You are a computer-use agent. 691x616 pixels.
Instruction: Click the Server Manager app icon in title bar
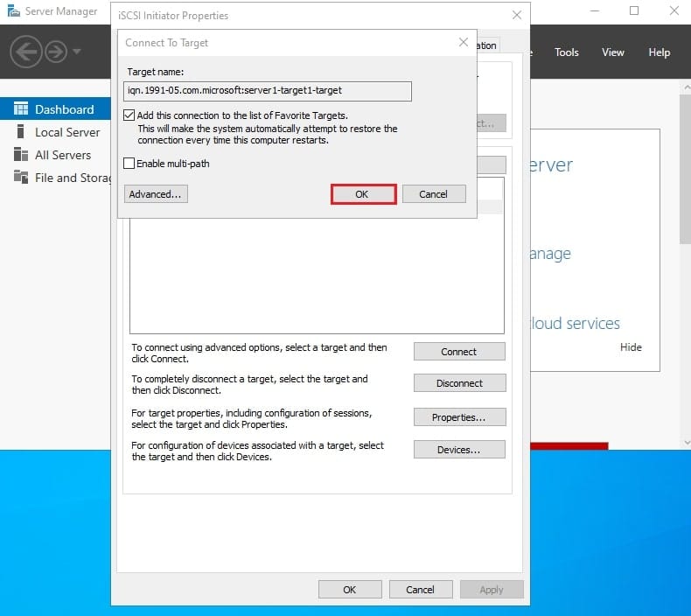tap(14, 10)
